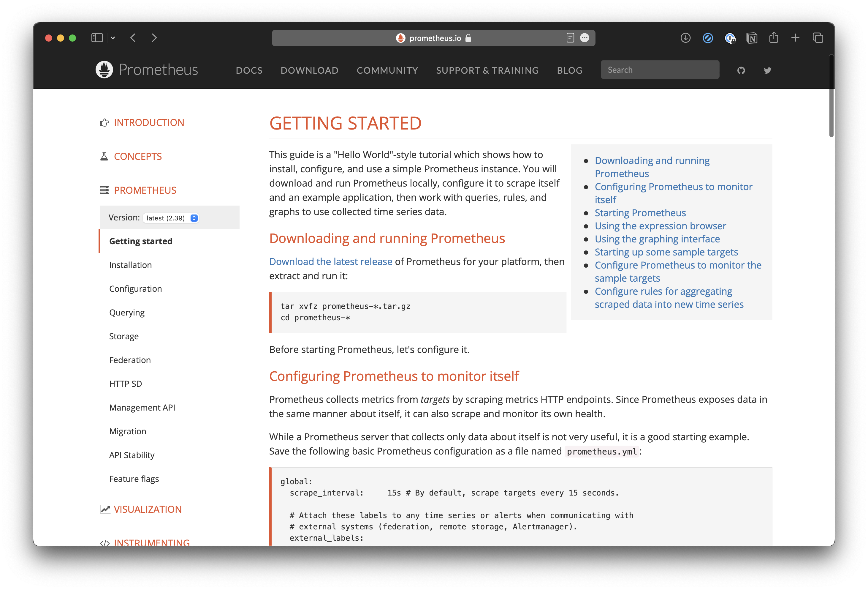
Task: Focus the Search docs field
Action: [x=660, y=70]
